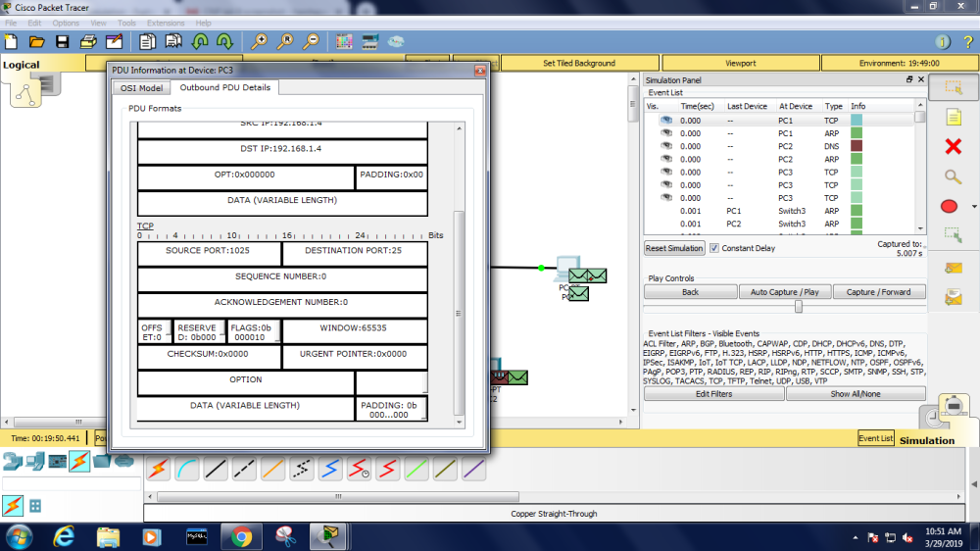
Task: Toggle the Constant Delay checkbox
Action: point(713,248)
